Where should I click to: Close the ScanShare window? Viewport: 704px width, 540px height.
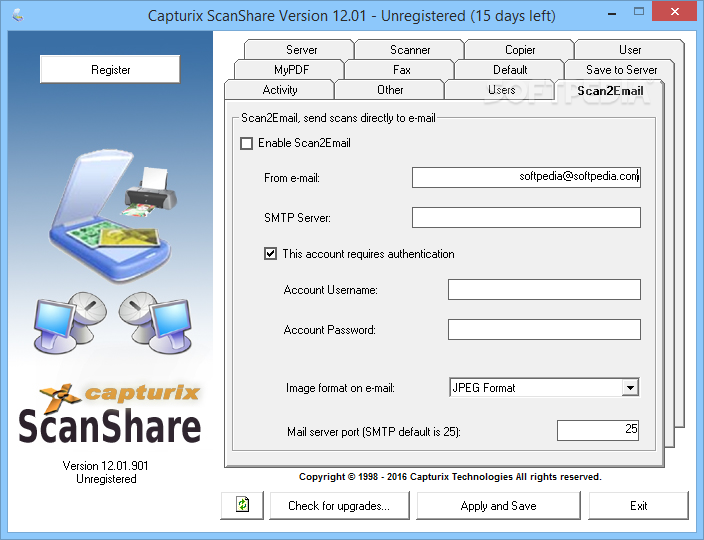click(x=675, y=12)
